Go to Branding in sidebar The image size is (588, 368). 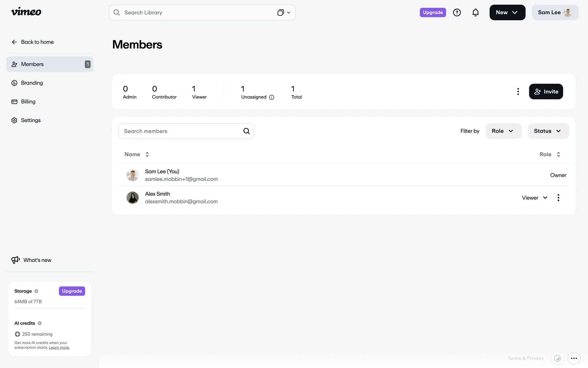pyautogui.click(x=32, y=83)
